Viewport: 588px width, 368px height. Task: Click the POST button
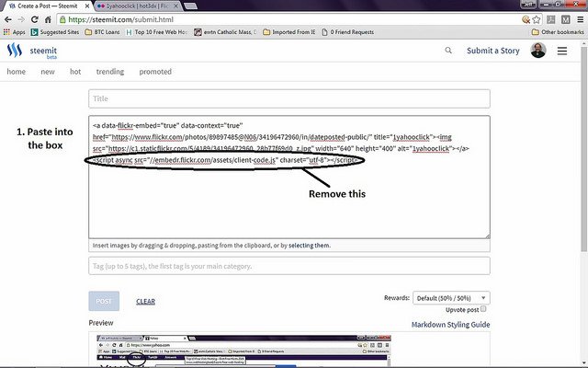(x=104, y=301)
